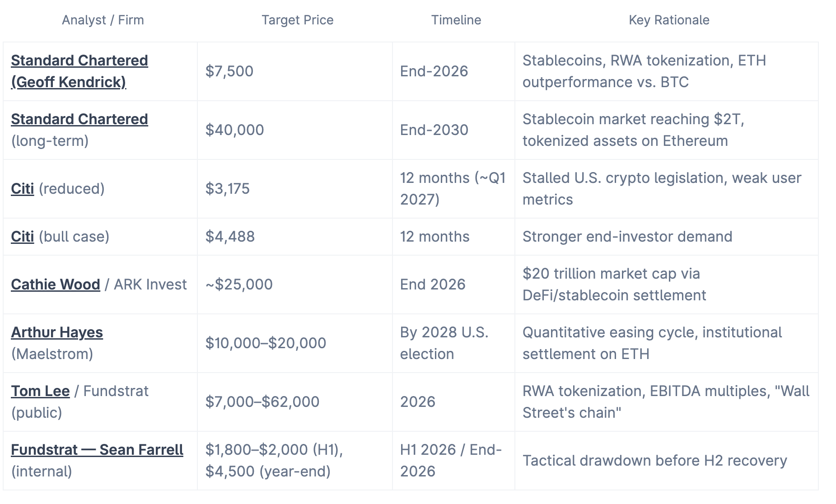The height and width of the screenshot is (504, 836).
Task: Open the Standard Chartered (Geoff Kendrick) link
Action: point(79,71)
